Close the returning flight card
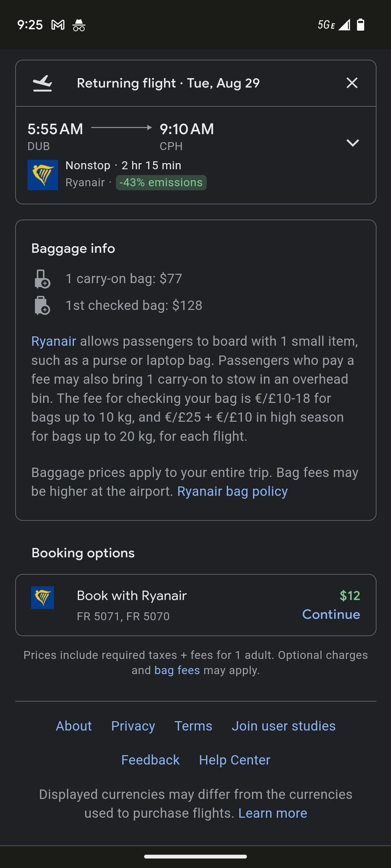 point(352,83)
